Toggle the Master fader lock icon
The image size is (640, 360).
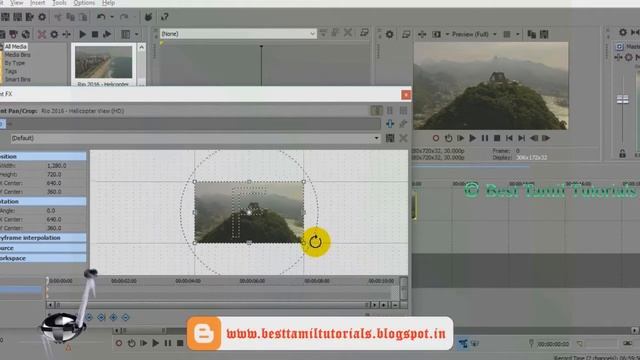622,154
